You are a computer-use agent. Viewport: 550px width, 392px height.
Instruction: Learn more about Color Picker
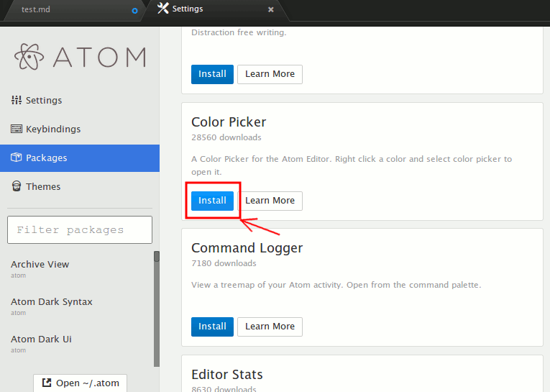(270, 201)
